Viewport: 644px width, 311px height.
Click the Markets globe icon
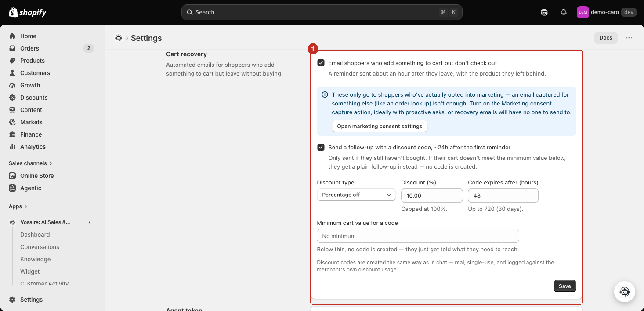(x=12, y=122)
